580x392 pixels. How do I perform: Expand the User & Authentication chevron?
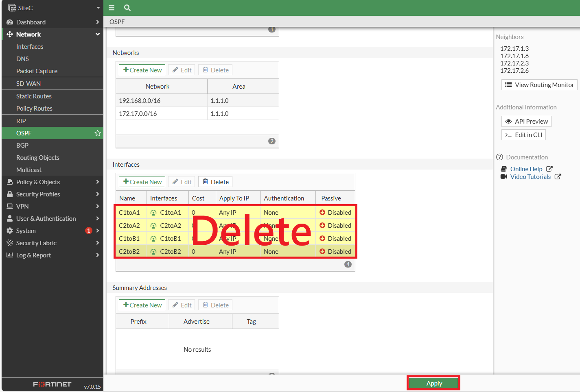98,218
